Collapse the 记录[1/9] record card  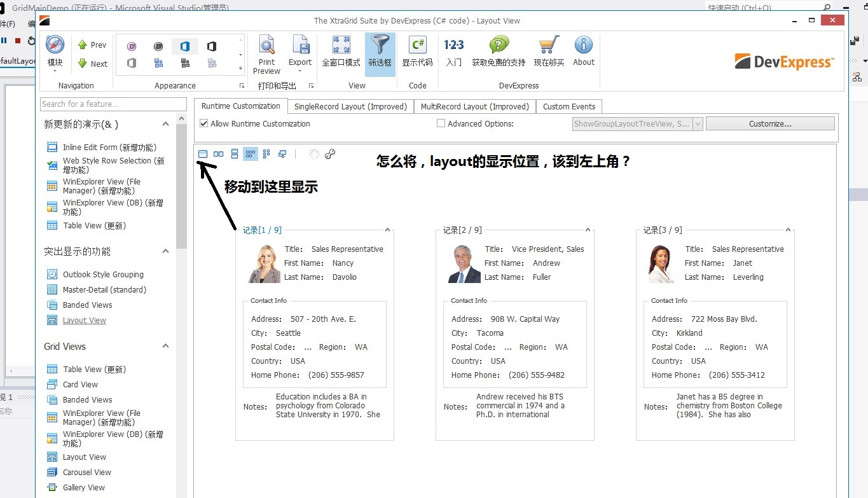click(387, 230)
